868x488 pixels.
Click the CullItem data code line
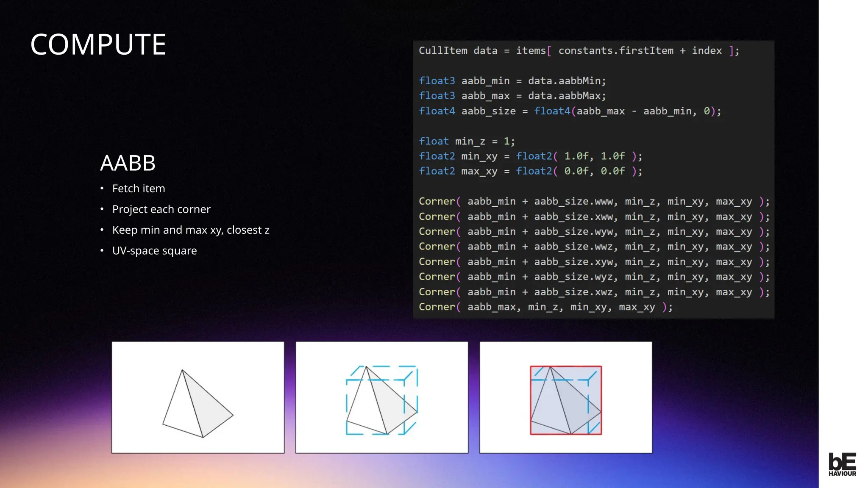coord(579,51)
